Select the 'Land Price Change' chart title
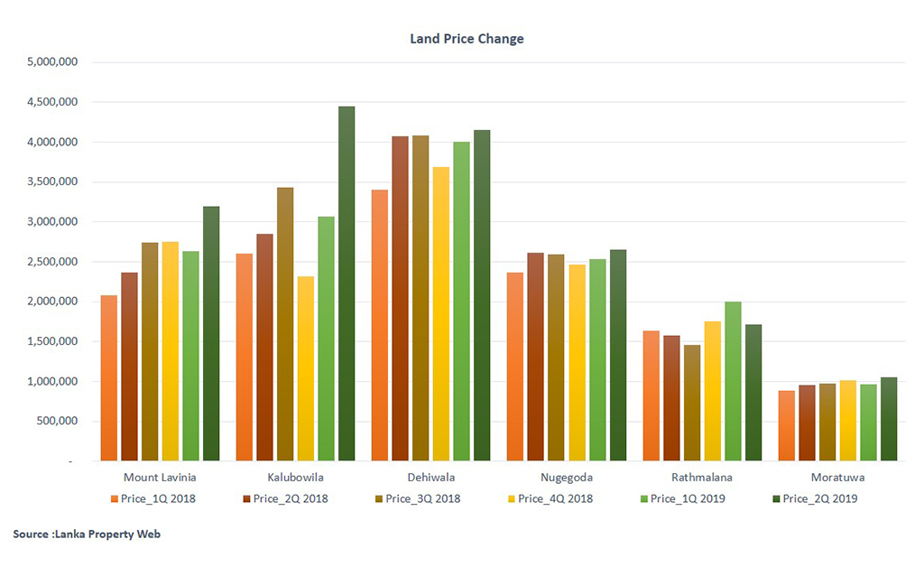This screenshot has height=567, width=924. [x=467, y=39]
